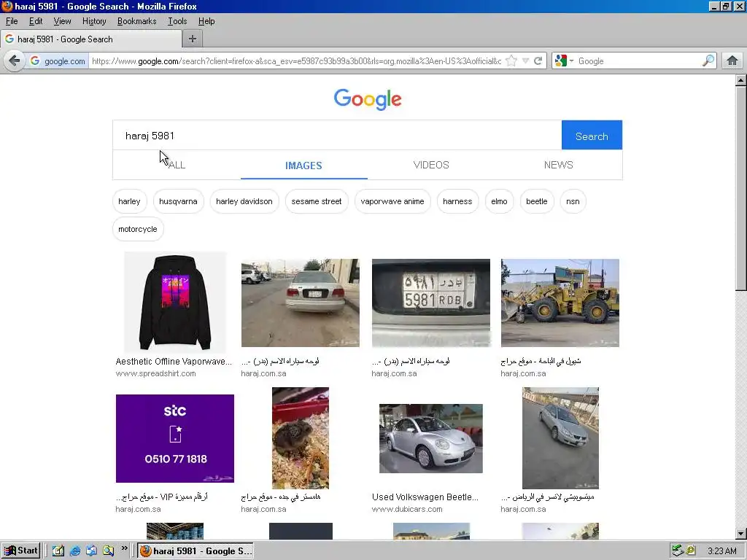
Task: Open the purple stc phone number image
Action: click(x=175, y=438)
